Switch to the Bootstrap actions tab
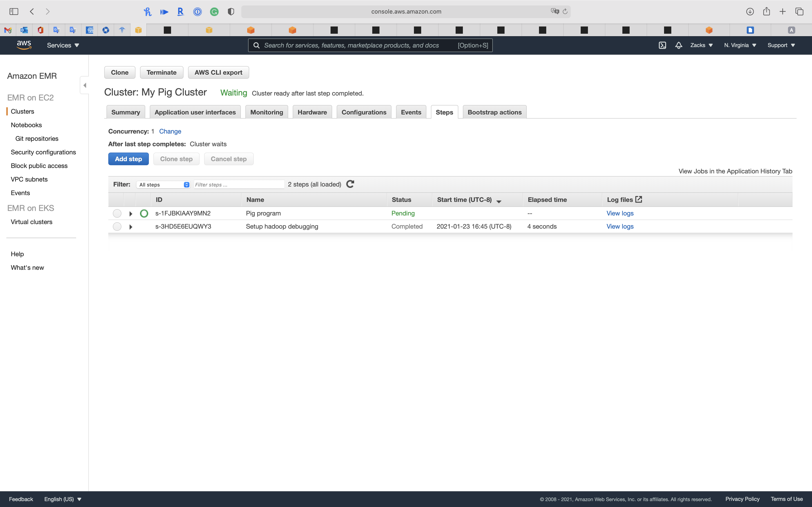812x507 pixels. pos(494,112)
